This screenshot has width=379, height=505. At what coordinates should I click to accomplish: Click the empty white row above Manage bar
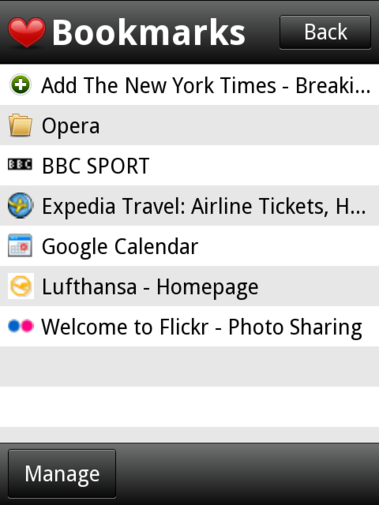coord(189,407)
